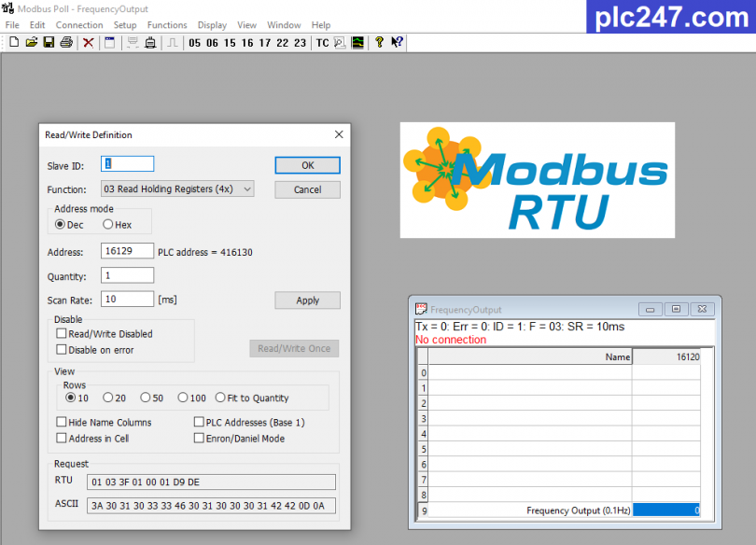Open the Help menu

click(321, 25)
